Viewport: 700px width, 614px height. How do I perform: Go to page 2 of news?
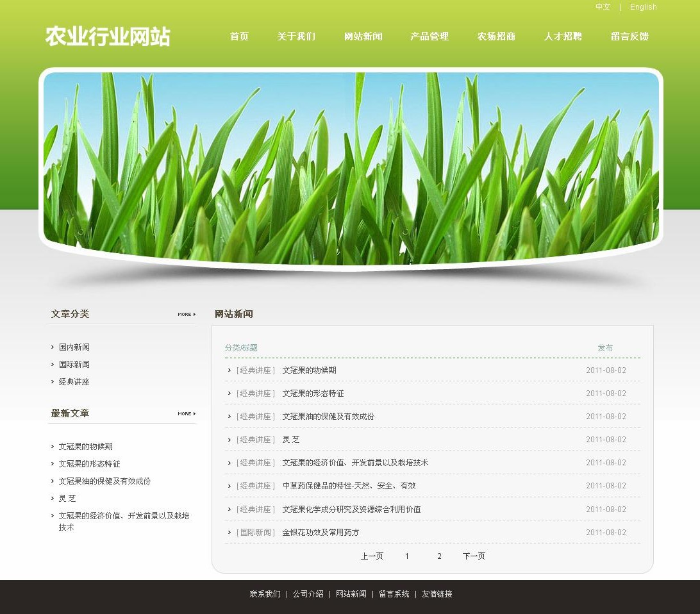[x=439, y=556]
